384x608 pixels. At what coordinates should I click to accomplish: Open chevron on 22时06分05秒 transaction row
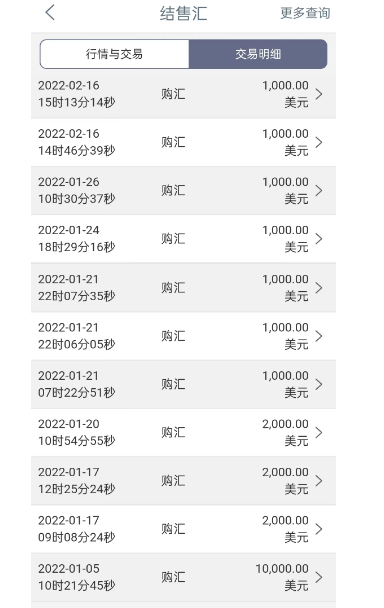(319, 336)
